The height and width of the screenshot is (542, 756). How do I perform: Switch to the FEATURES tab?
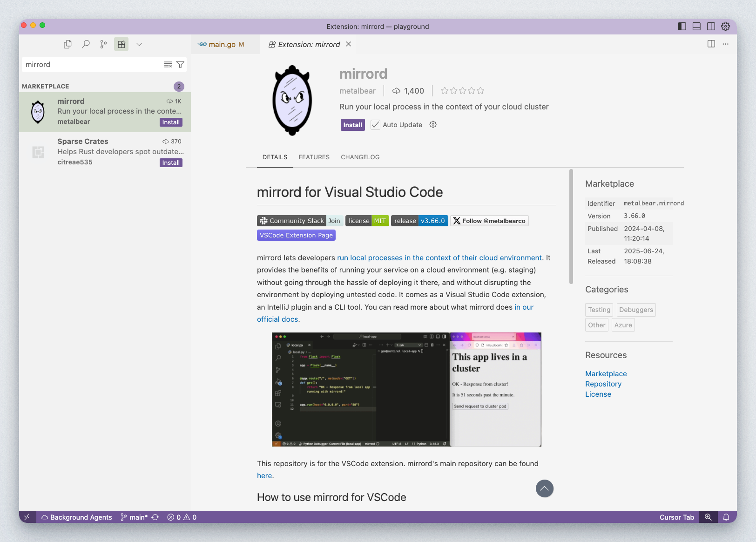[314, 157]
